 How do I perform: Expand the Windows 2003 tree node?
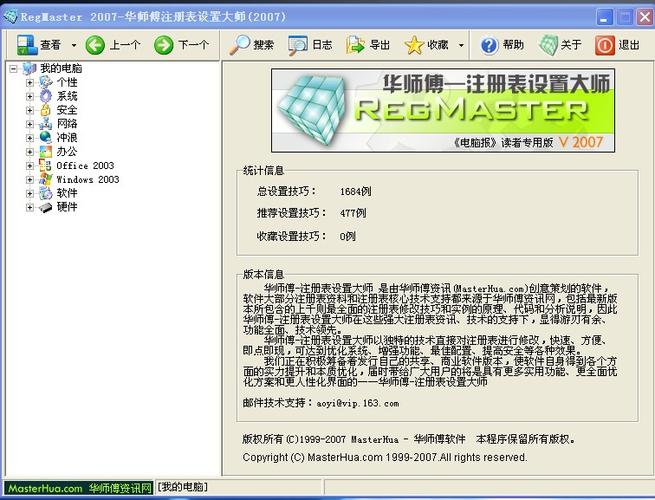(x=30, y=180)
